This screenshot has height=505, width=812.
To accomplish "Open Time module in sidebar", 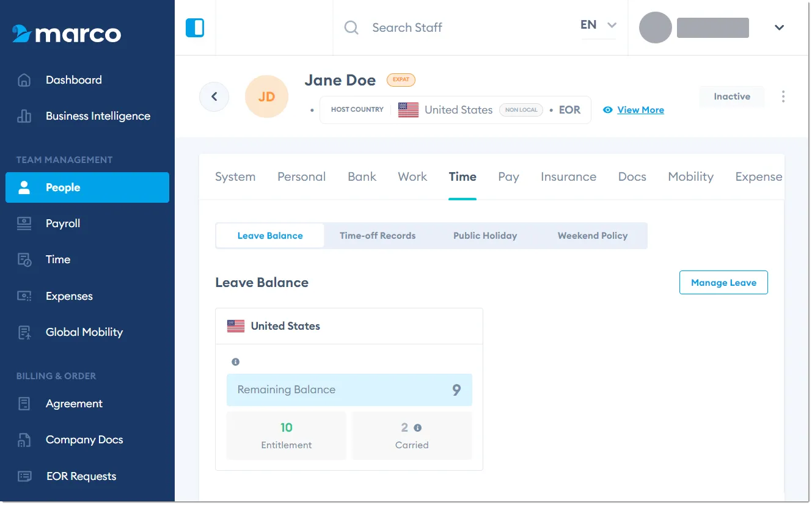I will 58,260.
